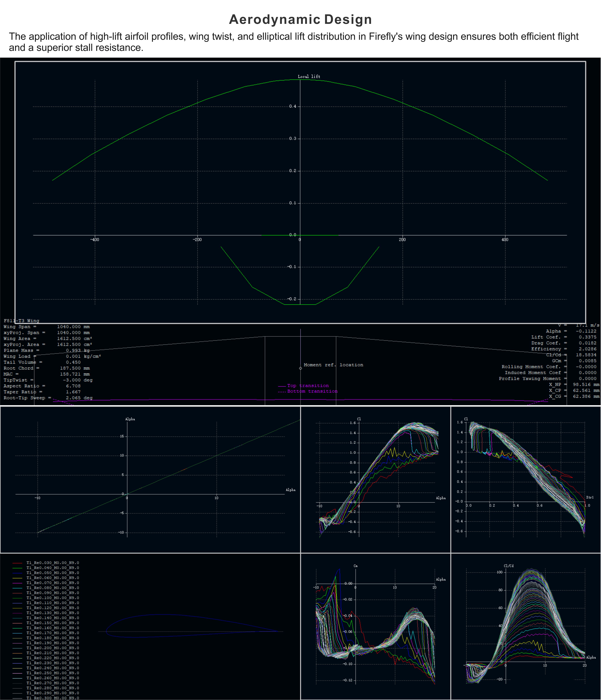This screenshot has height=700, width=601.
Task: Select the T1_Re0.300_M0.00_N9.0 legend entry
Action: coord(53,698)
